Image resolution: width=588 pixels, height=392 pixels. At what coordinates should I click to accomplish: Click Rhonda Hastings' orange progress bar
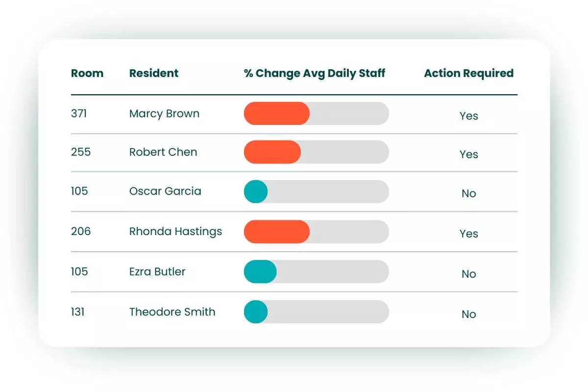coord(277,232)
